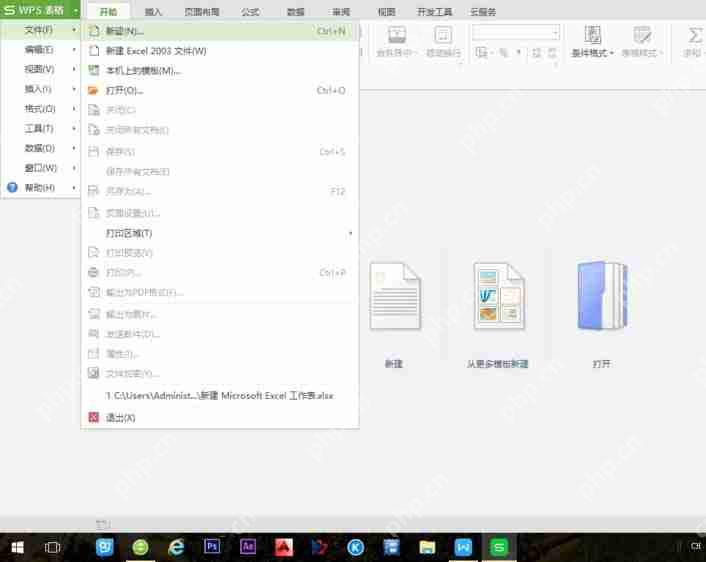Choose 退出(X) Exit menu item
The height and width of the screenshot is (562, 706).
click(220, 417)
